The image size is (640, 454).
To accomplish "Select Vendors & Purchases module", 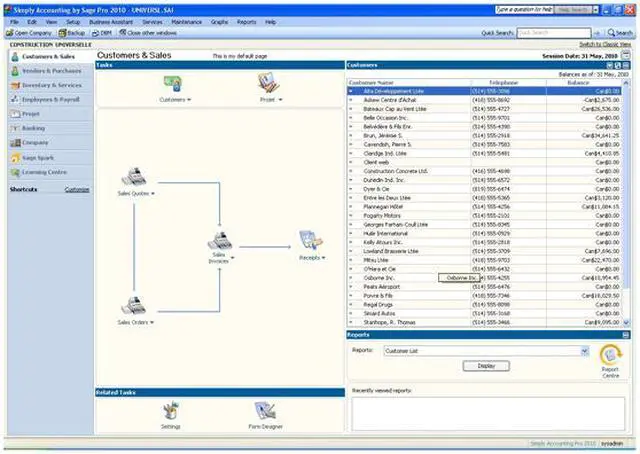I will (51, 71).
